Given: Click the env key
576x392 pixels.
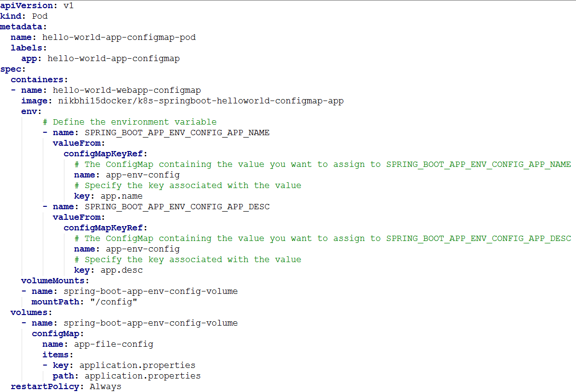Looking at the screenshot, I should click(x=29, y=112).
